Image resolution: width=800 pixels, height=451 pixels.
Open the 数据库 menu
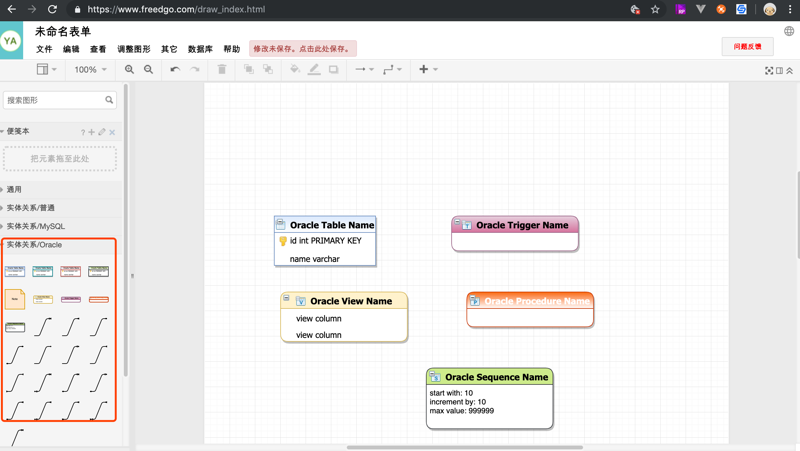[x=200, y=49]
